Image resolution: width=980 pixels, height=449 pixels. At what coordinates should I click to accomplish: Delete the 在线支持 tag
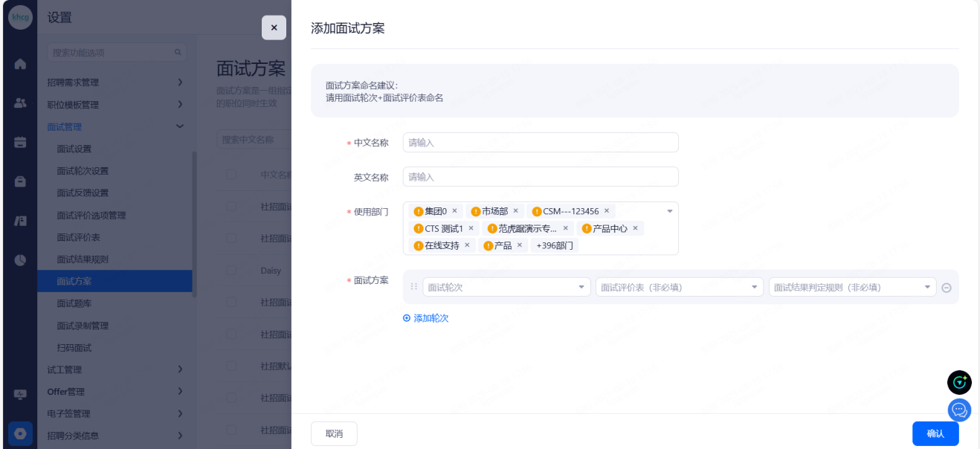(x=467, y=245)
